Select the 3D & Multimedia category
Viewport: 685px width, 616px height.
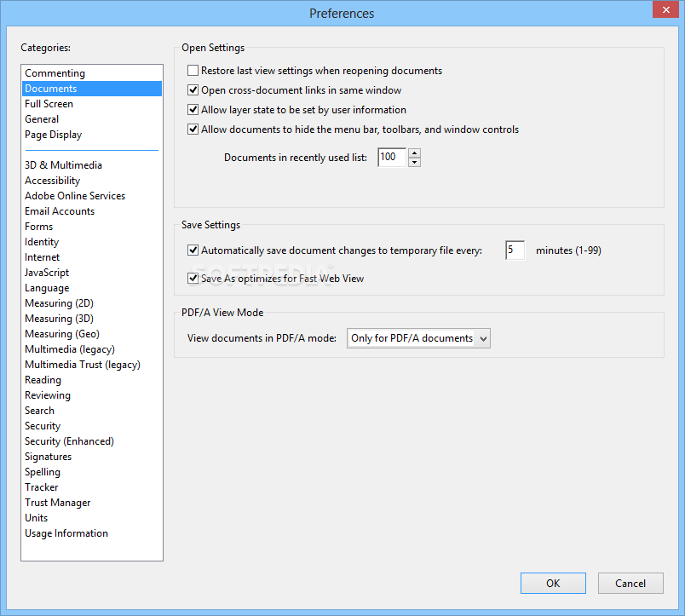(x=92, y=165)
